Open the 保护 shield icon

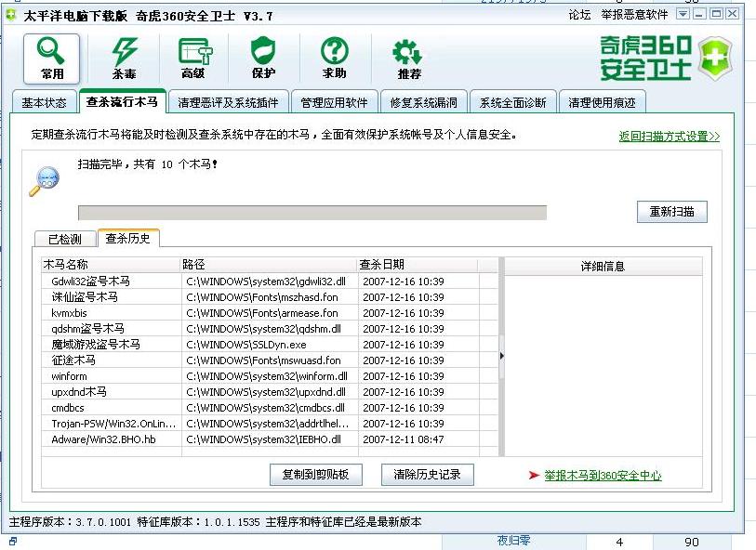(x=263, y=58)
